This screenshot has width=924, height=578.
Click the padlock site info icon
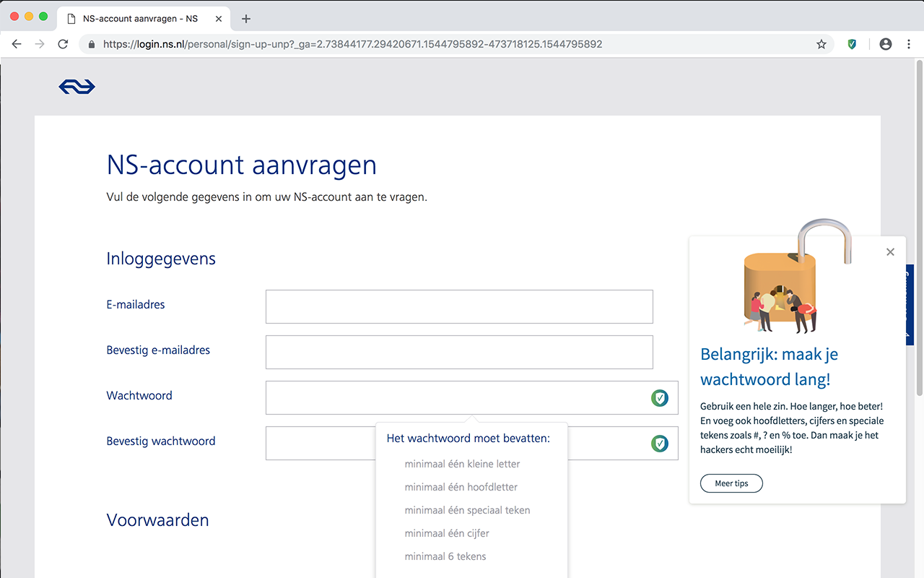pyautogui.click(x=92, y=44)
